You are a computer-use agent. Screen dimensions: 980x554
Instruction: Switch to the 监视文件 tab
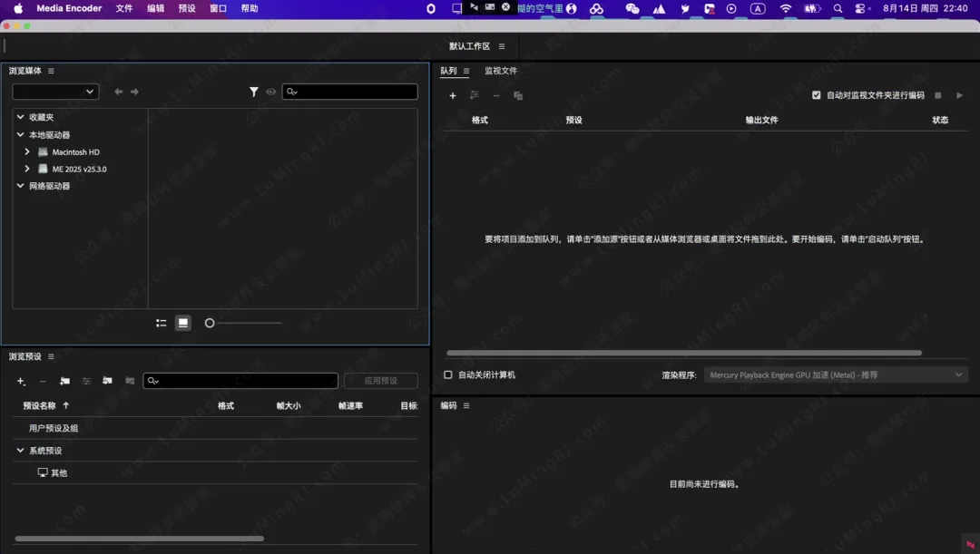point(500,71)
